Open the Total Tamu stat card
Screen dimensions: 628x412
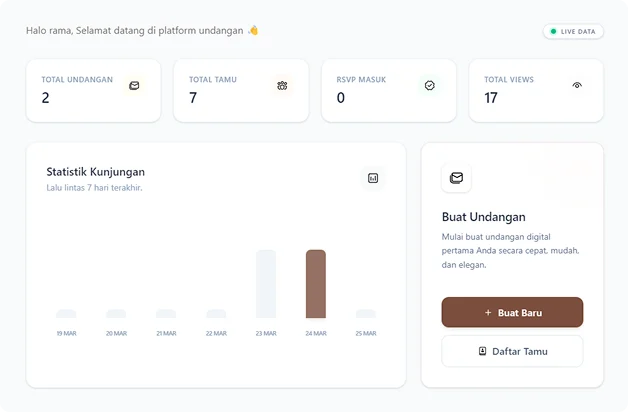[240, 91]
